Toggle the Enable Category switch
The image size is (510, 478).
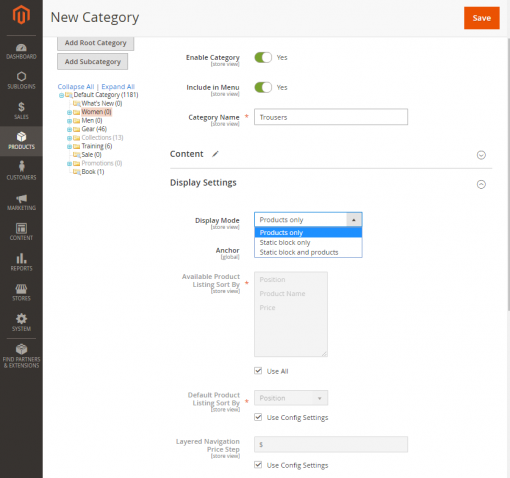point(263,58)
